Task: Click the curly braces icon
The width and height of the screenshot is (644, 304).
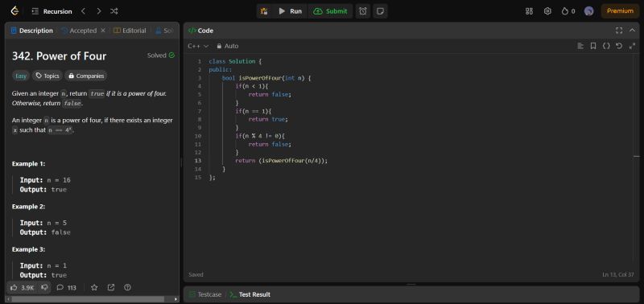Action: tap(606, 46)
